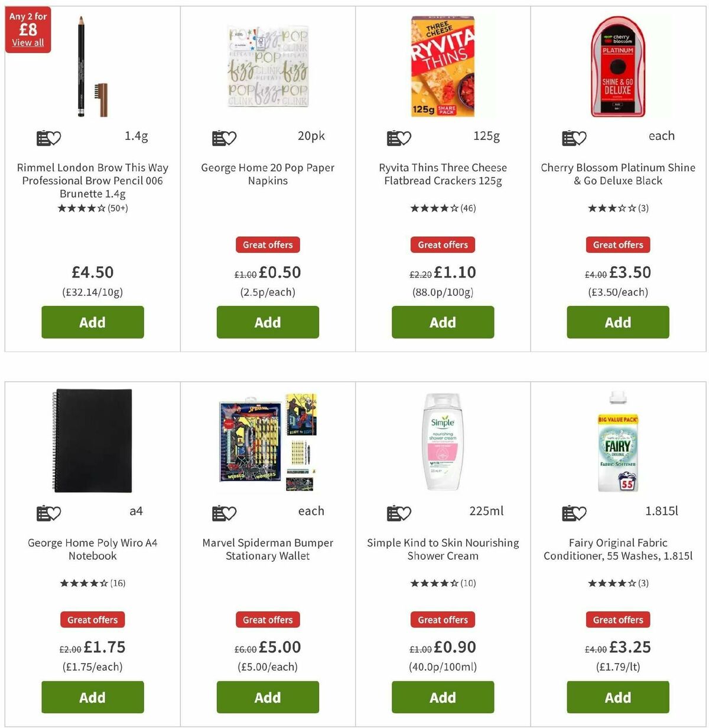Favourite the Poly Wiro A4 Notebook

click(x=56, y=512)
